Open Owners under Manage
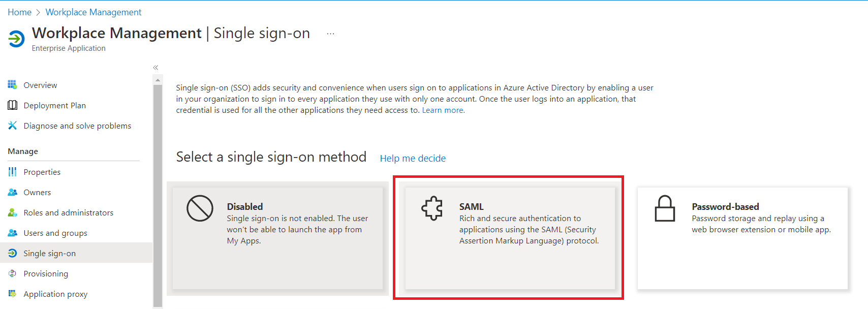868x309 pixels. click(37, 192)
